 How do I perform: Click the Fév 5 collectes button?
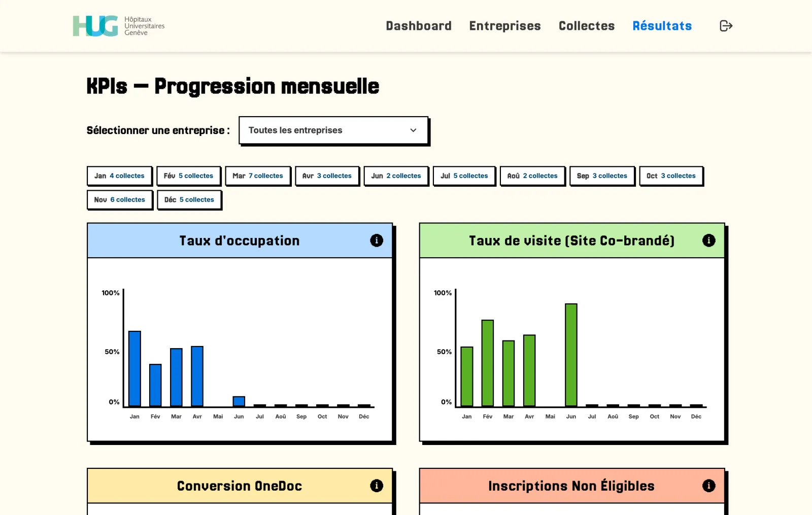tap(188, 176)
